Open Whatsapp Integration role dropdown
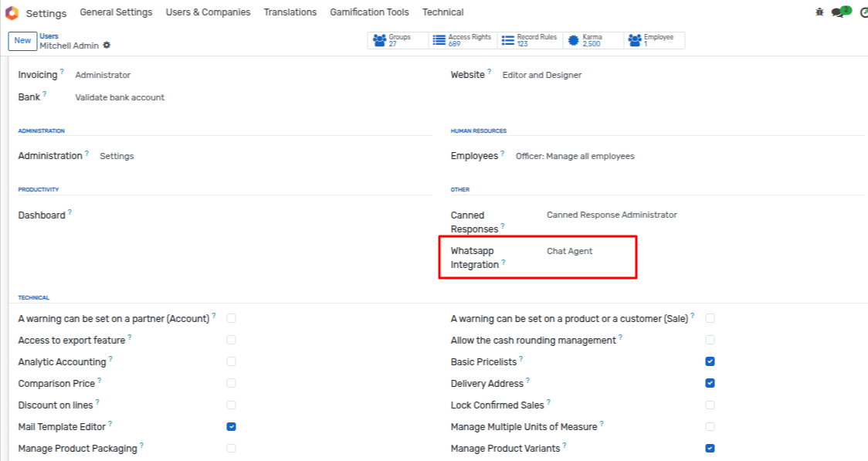 [587, 251]
